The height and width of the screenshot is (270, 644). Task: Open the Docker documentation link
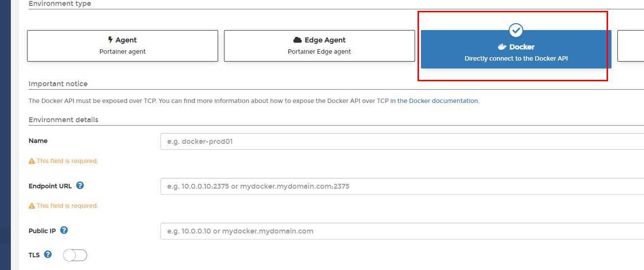point(434,101)
